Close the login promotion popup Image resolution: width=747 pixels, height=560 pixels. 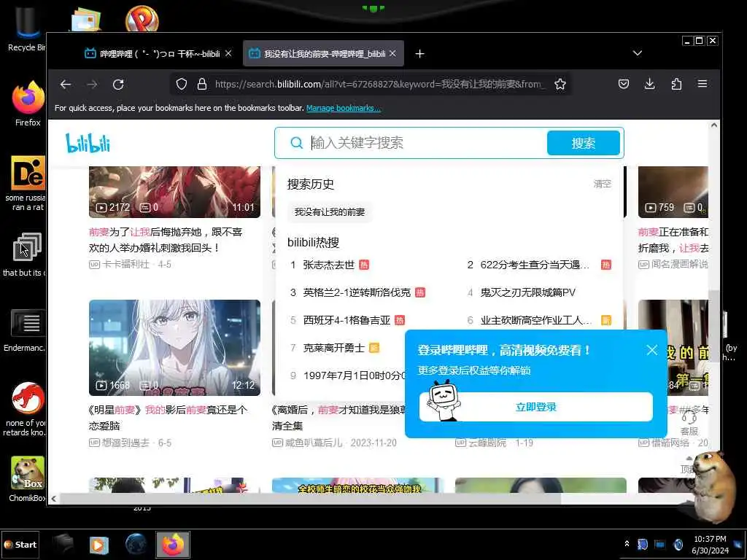652,351
